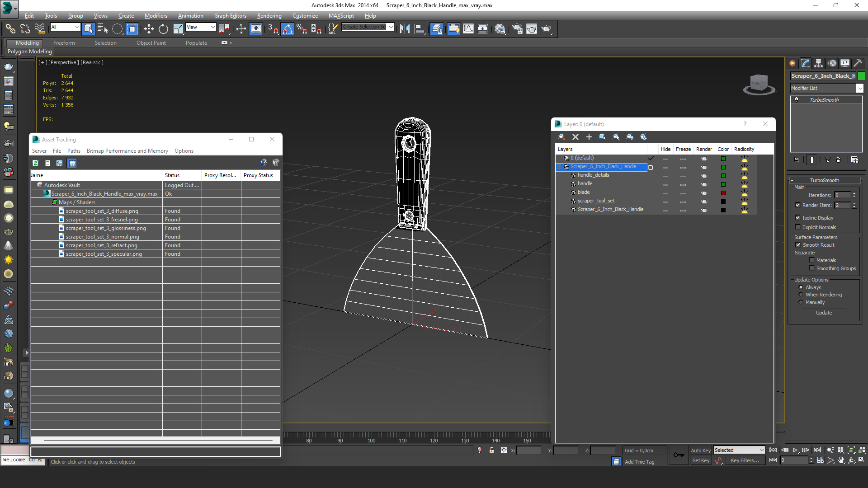This screenshot has height=488, width=868.
Task: Change the blade layer red color swatch
Action: (723, 192)
